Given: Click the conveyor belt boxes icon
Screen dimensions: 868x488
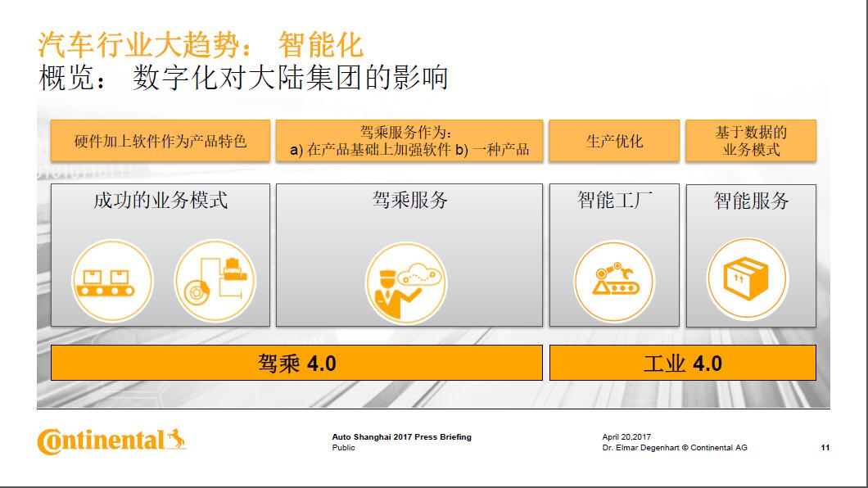Looking at the screenshot, I should click(x=112, y=281).
